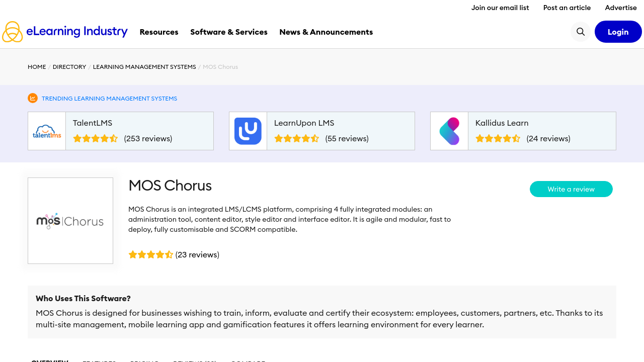The width and height of the screenshot is (644, 362).
Task: Open the (23 reviews) link
Action: [197, 254]
